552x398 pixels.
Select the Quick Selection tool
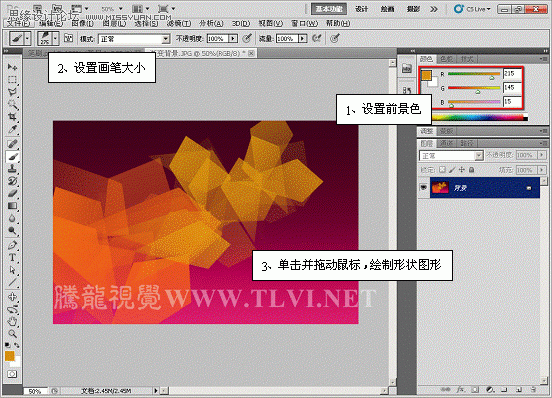click(12, 104)
